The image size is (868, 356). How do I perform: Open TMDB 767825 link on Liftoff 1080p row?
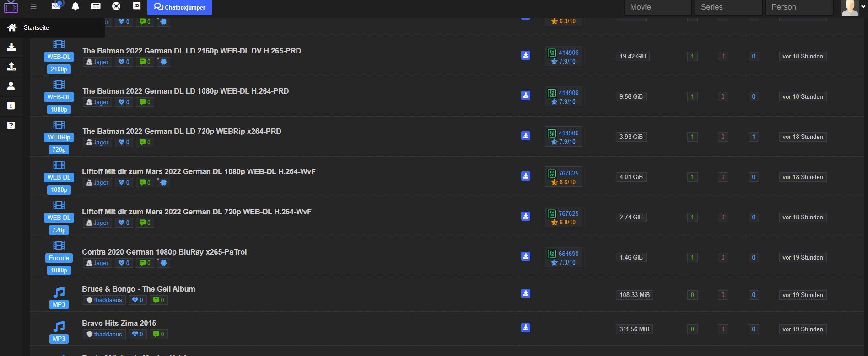(568, 173)
